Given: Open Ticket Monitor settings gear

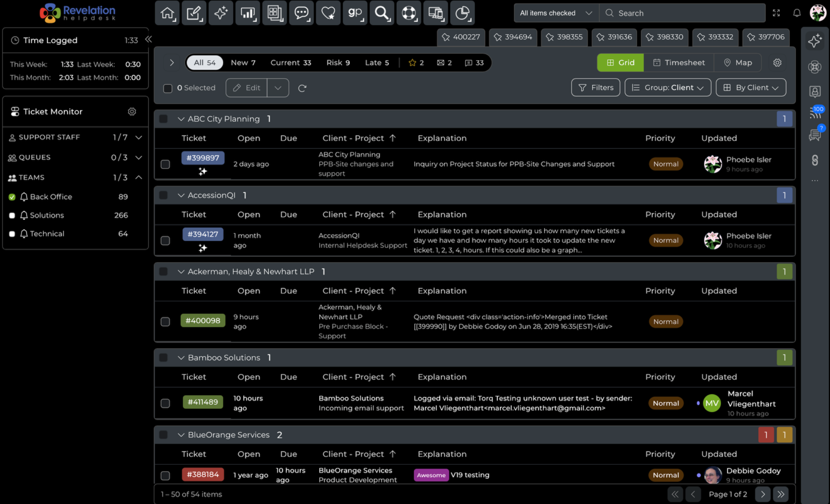Looking at the screenshot, I should click(x=132, y=111).
